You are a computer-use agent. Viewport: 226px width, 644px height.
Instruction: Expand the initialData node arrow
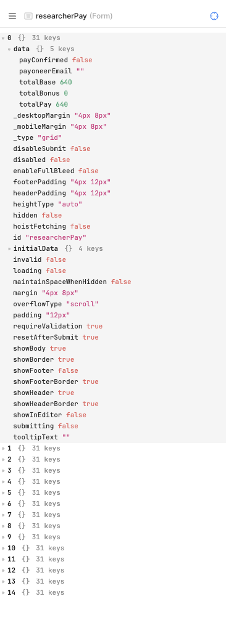point(9,249)
